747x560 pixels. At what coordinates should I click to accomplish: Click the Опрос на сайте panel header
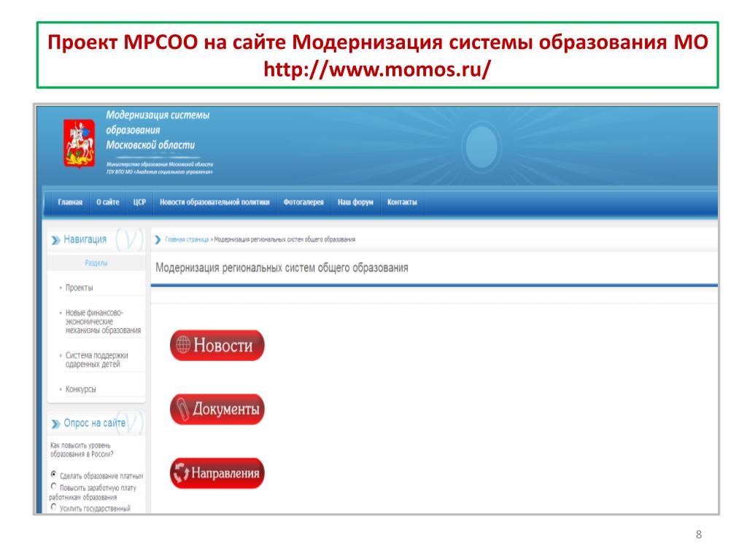pyautogui.click(x=95, y=423)
